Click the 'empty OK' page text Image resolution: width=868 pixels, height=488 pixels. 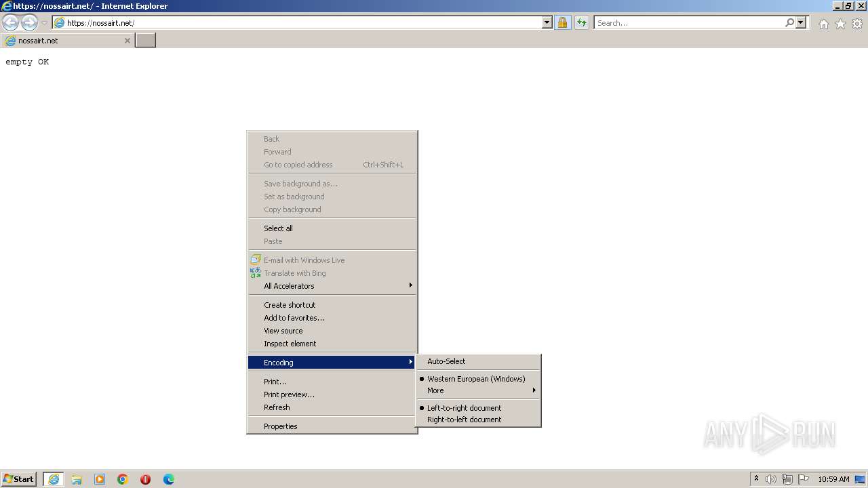[27, 62]
